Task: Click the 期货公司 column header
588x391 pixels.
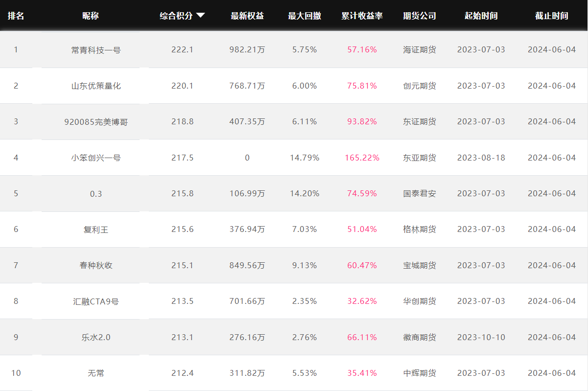Action: (x=420, y=16)
